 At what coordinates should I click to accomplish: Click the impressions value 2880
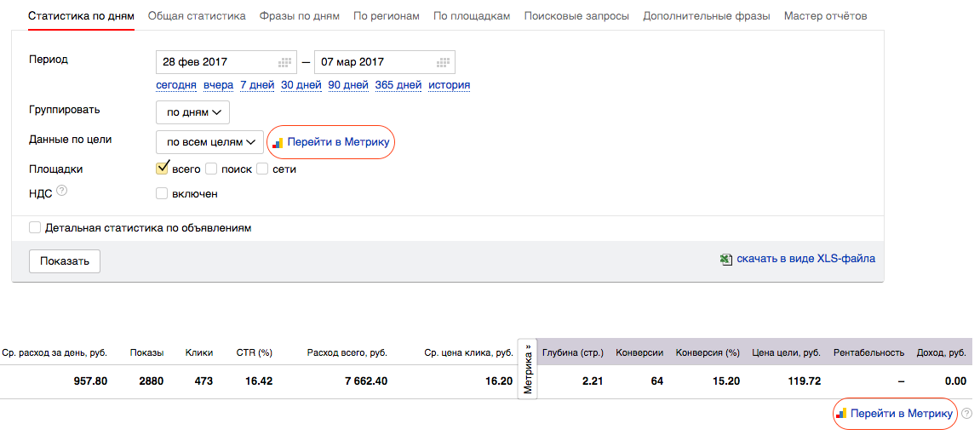(x=152, y=381)
